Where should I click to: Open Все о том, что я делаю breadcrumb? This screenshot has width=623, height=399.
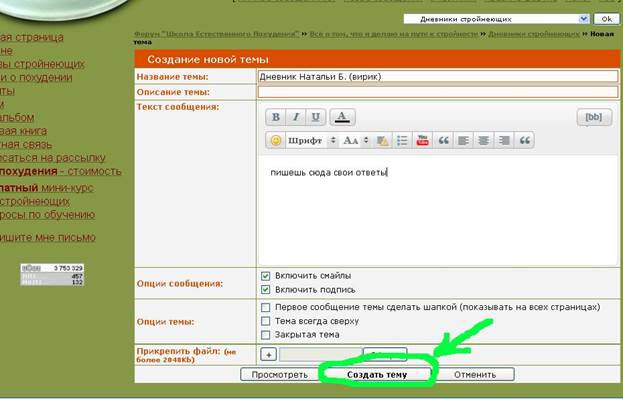coord(393,34)
